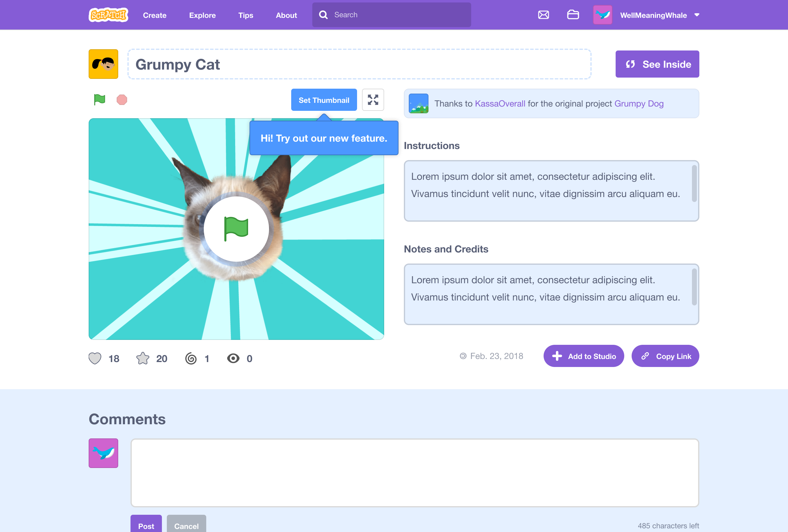The height and width of the screenshot is (532, 788).
Task: Enter fullscreen with the expand icon
Action: (x=373, y=100)
